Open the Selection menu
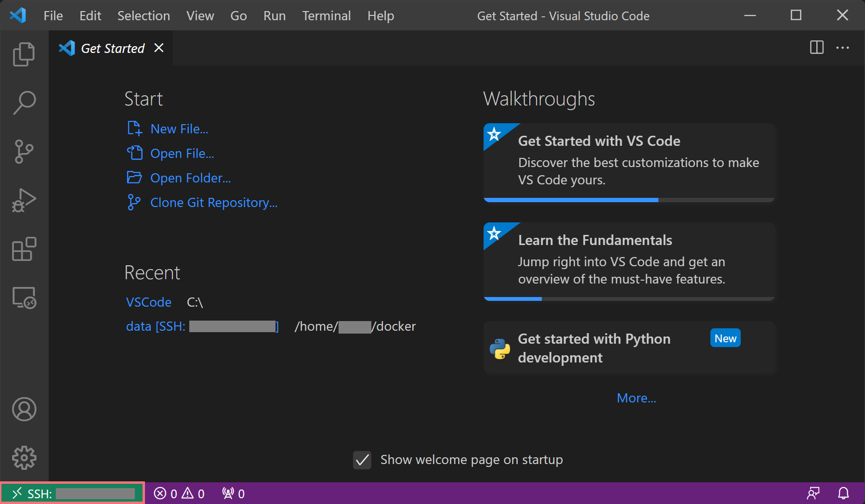 pyautogui.click(x=144, y=16)
